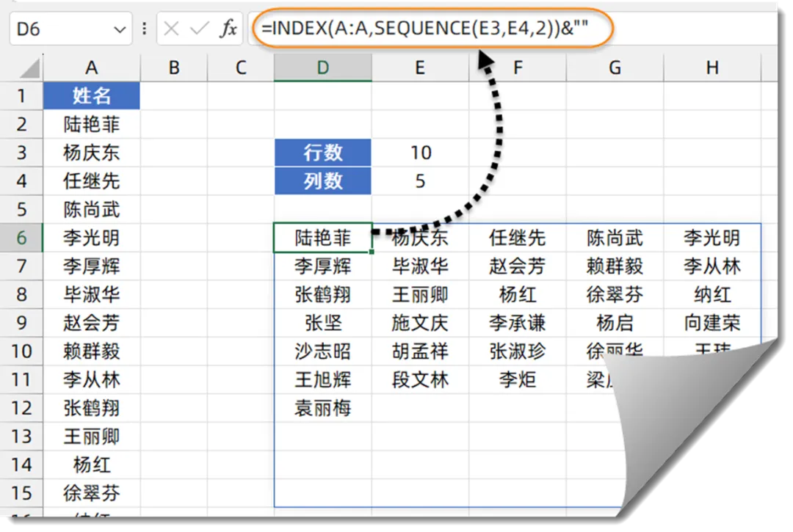Click the Cancel (X) icon beside formula bar
The width and height of the screenshot is (793, 532).
tap(171, 29)
